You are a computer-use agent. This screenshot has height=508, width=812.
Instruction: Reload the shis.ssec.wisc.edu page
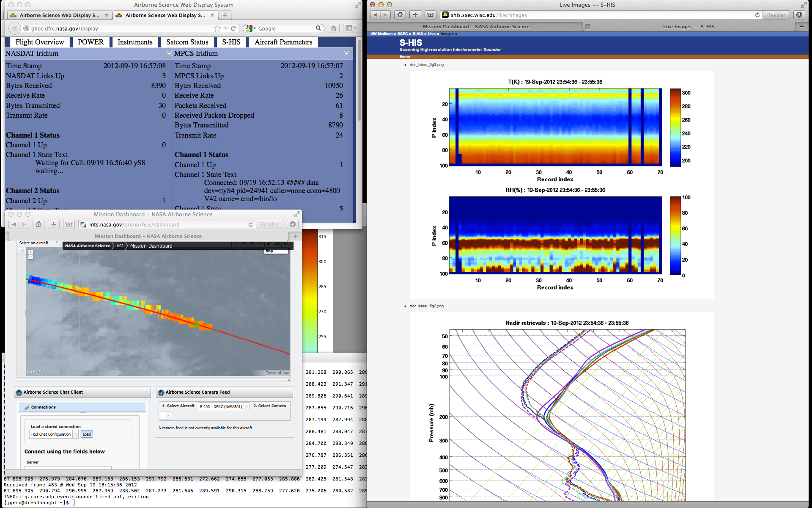757,15
